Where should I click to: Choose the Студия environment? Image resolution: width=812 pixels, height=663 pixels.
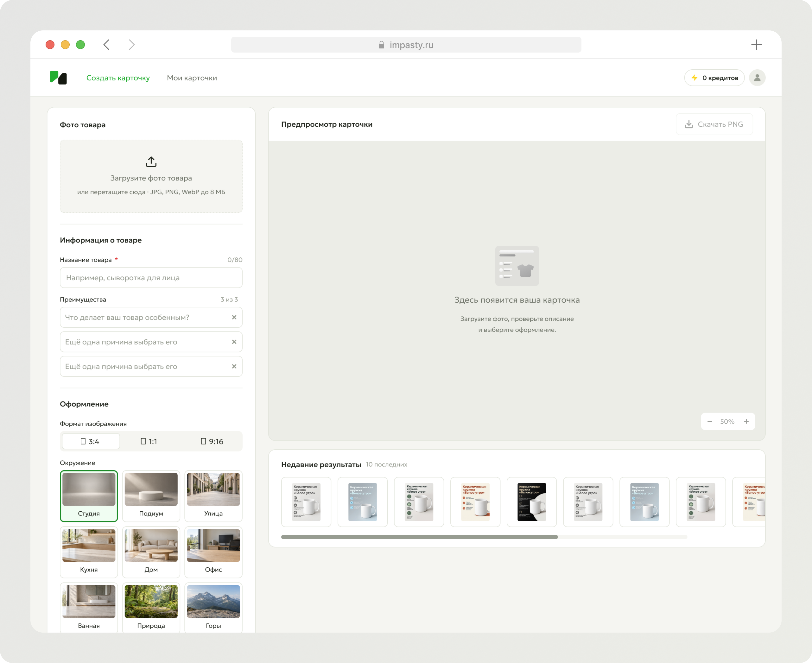89,496
